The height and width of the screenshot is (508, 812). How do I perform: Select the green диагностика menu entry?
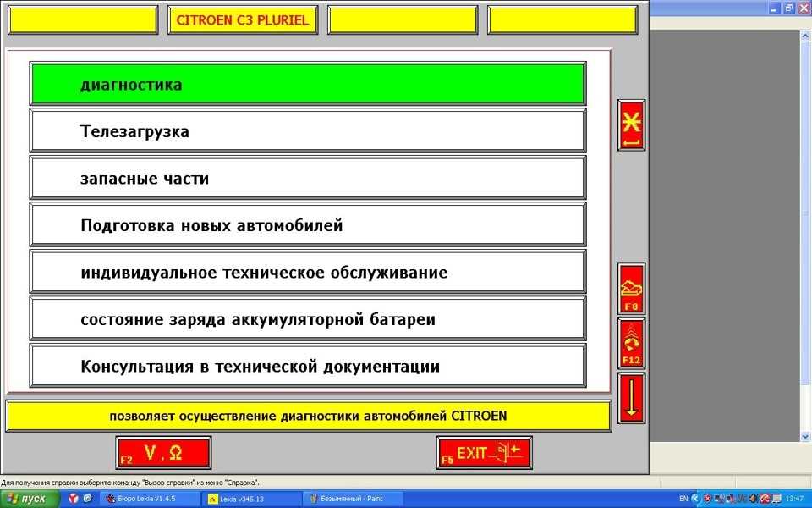click(x=308, y=84)
